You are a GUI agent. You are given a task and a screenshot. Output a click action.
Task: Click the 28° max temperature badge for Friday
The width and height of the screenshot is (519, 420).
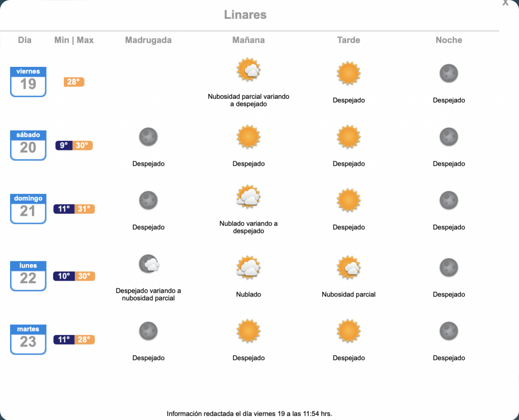pyautogui.click(x=74, y=82)
